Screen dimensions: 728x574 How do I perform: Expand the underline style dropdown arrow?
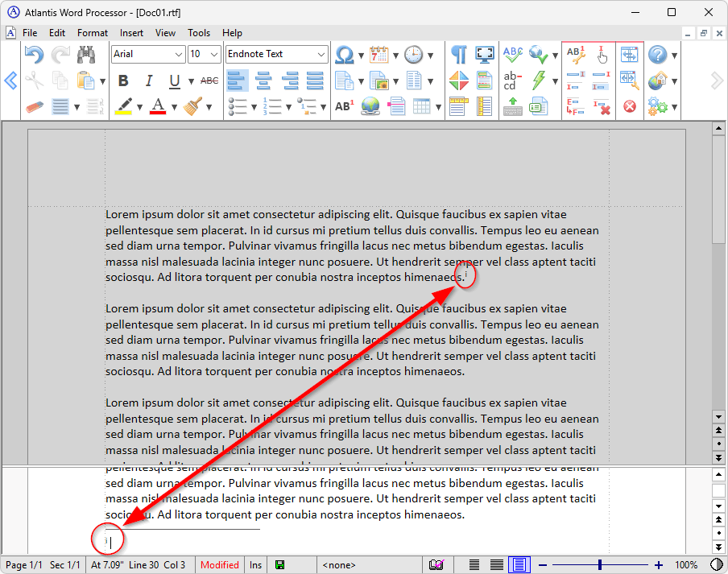click(191, 81)
